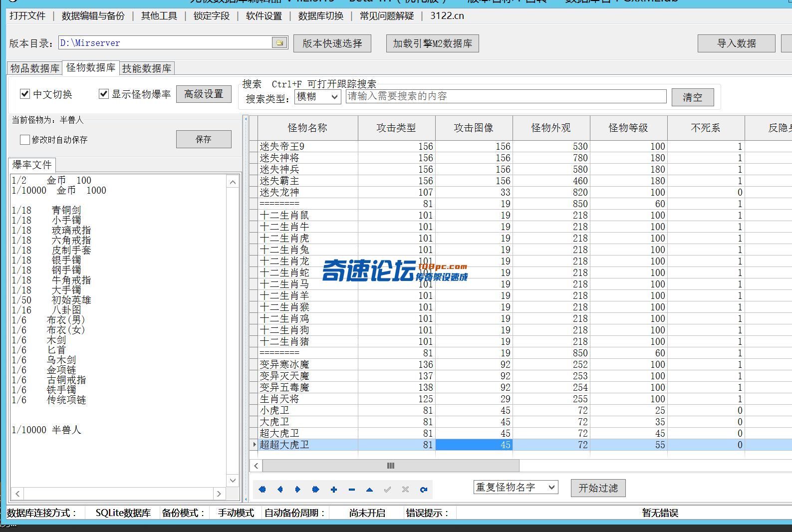
Task: Click the cancel edit X icon
Action: (x=406, y=490)
